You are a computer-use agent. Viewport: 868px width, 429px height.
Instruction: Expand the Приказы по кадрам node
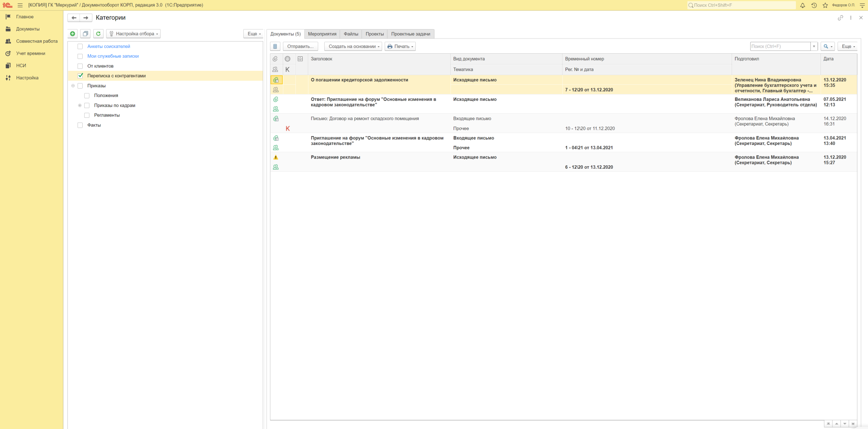tap(80, 106)
